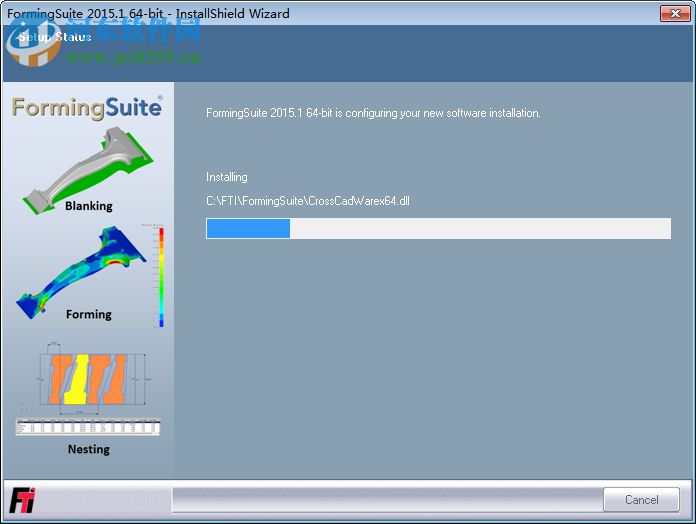Viewport: 696px width, 524px height.
Task: Close the InstallShield Wizard window
Action: click(675, 13)
